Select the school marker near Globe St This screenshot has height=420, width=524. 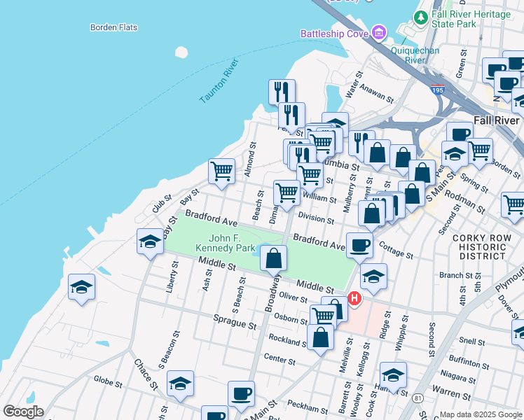(x=180, y=384)
